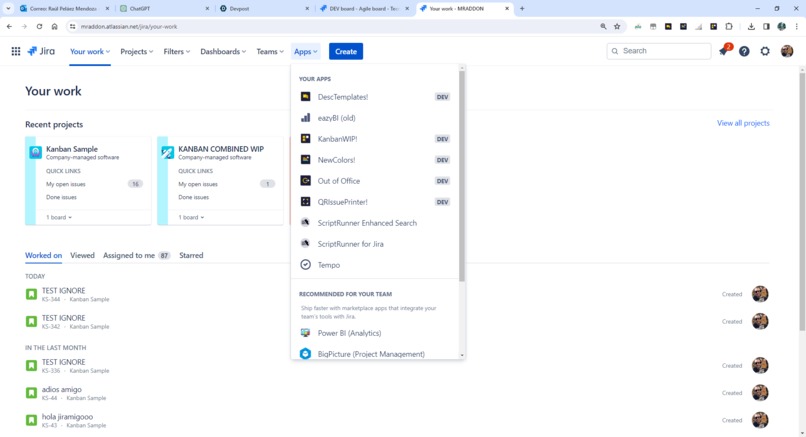Open user profile avatar in Jira header
This screenshot has height=437, width=806.
(786, 51)
